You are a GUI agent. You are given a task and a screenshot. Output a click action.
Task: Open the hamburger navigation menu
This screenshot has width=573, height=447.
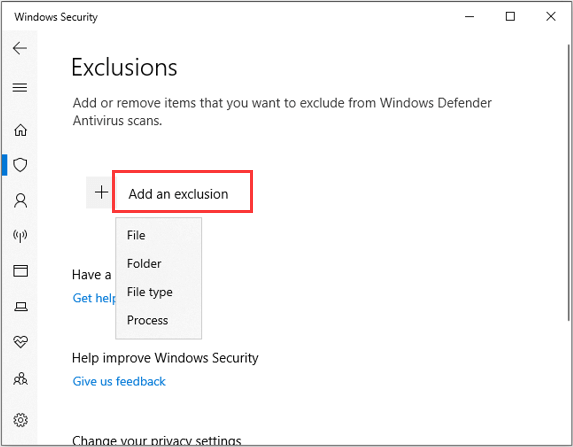pos(20,87)
